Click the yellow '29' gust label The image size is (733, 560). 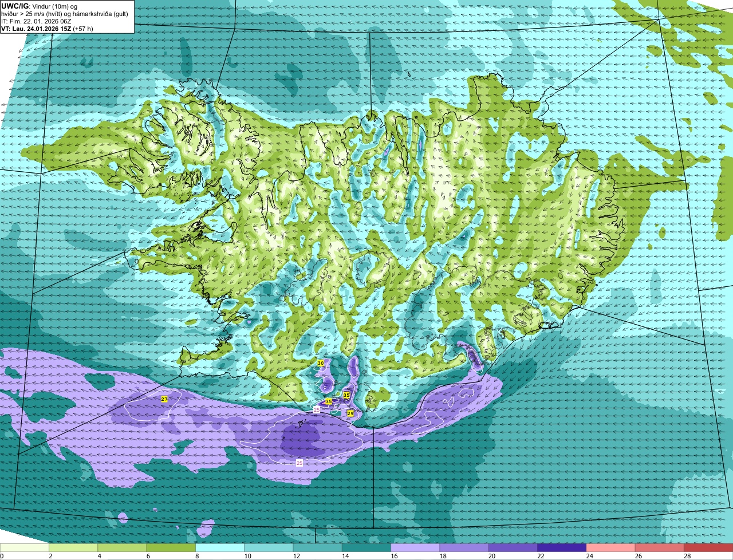pyautogui.click(x=350, y=413)
